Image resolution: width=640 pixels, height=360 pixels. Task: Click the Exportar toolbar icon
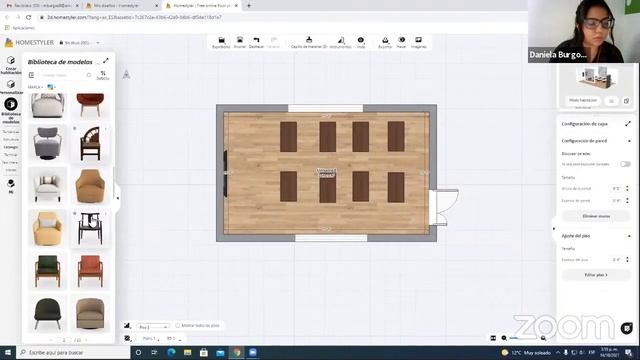click(385, 42)
